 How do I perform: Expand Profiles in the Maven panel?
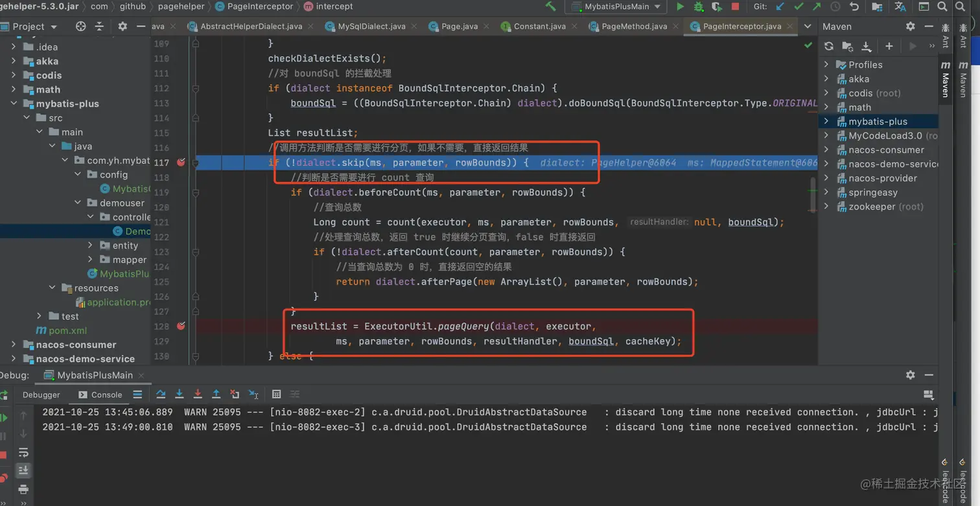[826, 65]
